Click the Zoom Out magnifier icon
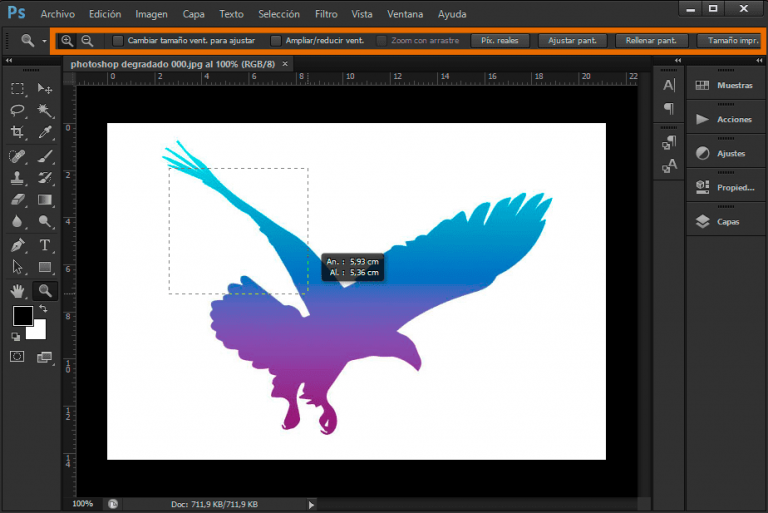768x513 pixels. (87, 41)
